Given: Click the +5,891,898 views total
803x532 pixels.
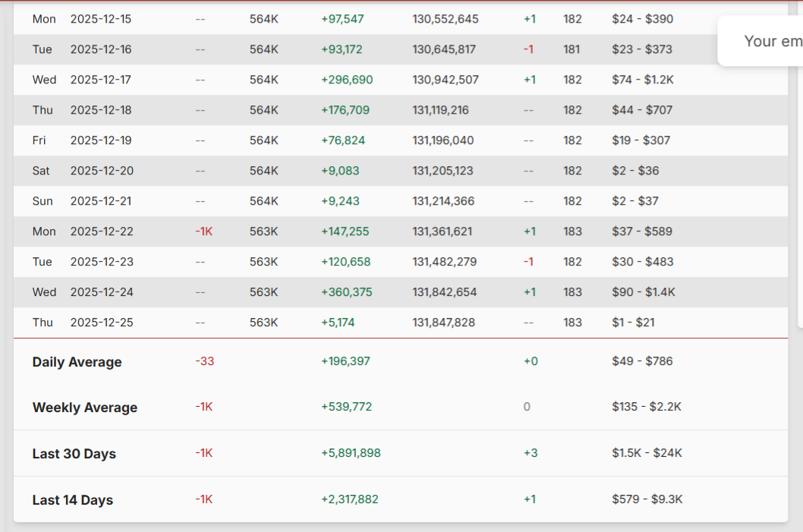Looking at the screenshot, I should click(351, 453).
